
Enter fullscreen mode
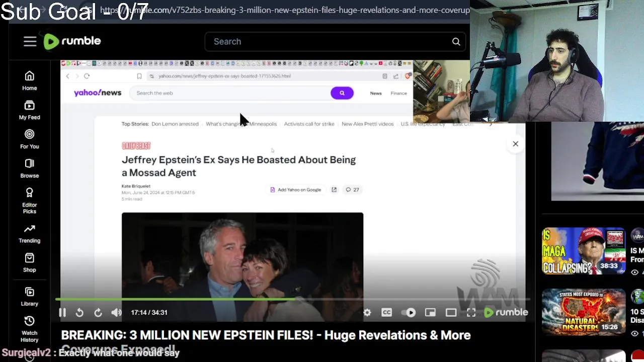click(x=471, y=312)
